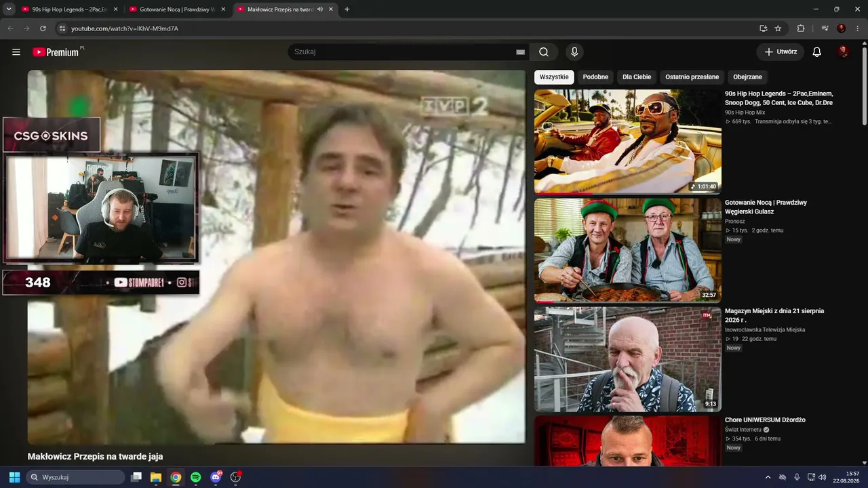The width and height of the screenshot is (868, 488).
Task: Open Gotowanie Nocą Prawdziwy Węgierski Gulasz video title
Action: pos(766,207)
